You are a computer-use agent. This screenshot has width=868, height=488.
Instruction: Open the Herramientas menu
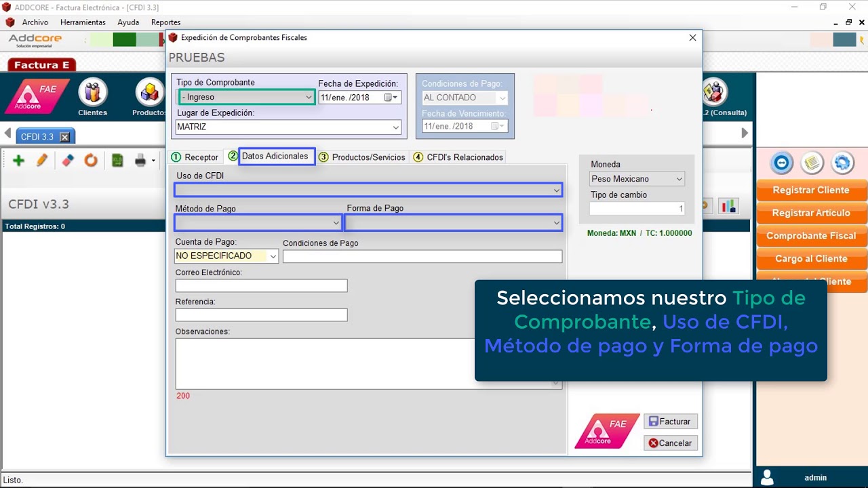coord(83,22)
